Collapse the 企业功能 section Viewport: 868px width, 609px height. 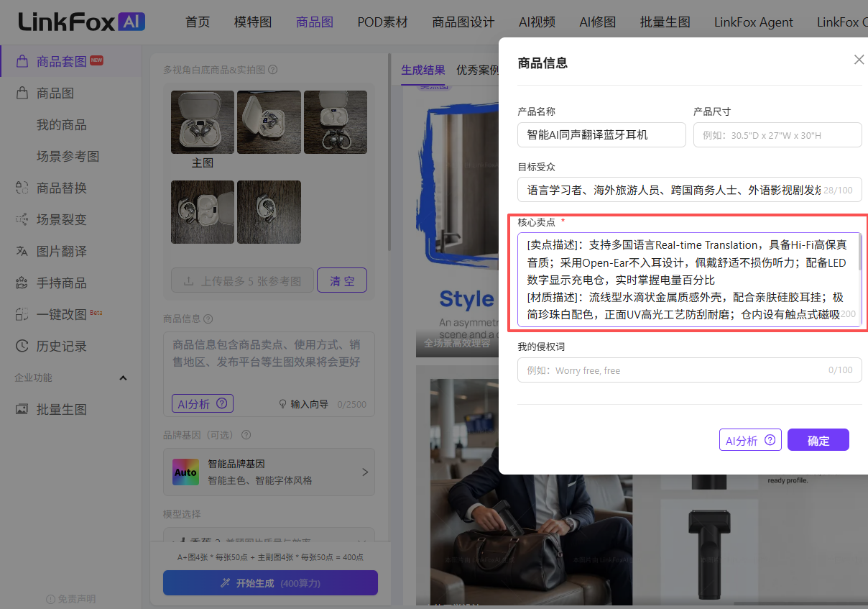pyautogui.click(x=123, y=378)
